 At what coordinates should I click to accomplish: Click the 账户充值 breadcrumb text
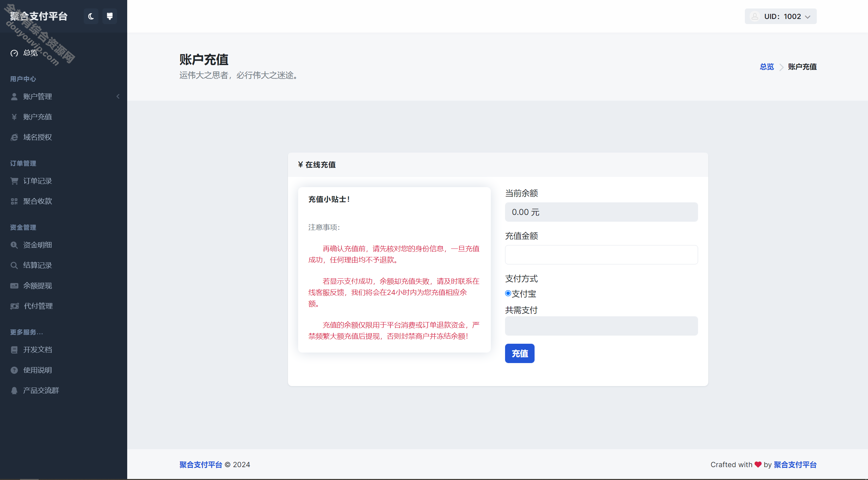click(802, 67)
